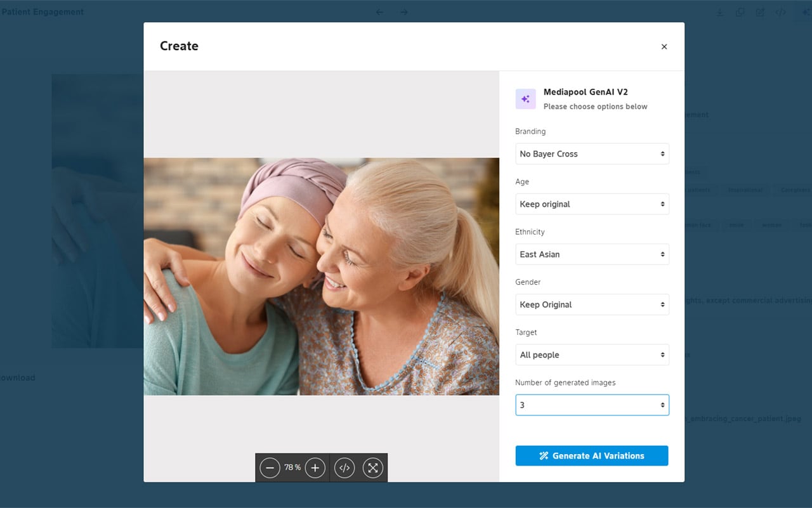Open the Gender dropdown
Screen dimensions: 812x508
coord(593,304)
